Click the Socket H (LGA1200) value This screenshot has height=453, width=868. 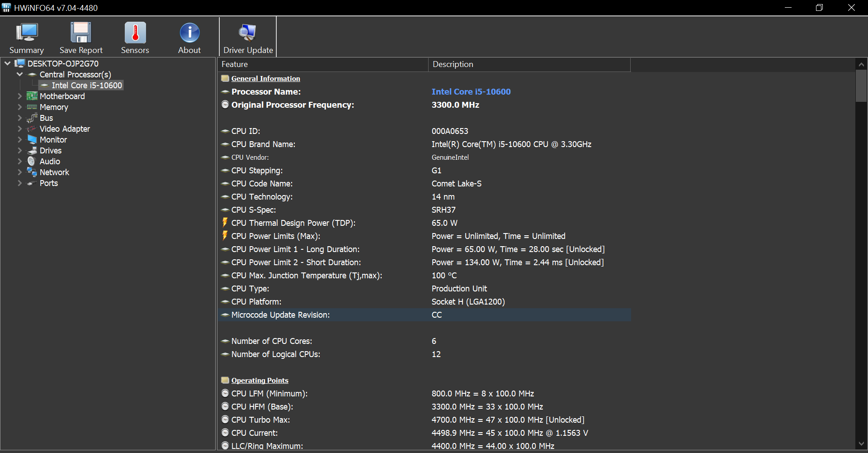click(468, 302)
